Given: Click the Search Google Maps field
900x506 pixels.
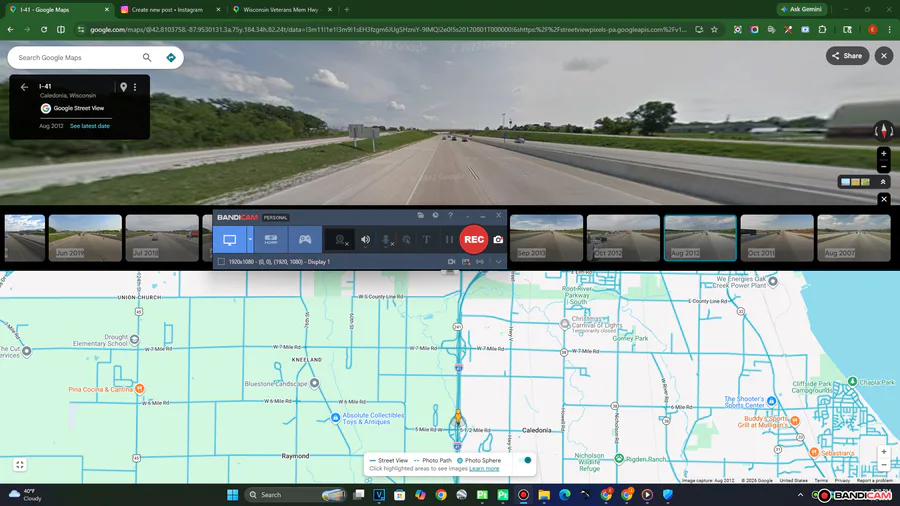Looking at the screenshot, I should coord(77,57).
